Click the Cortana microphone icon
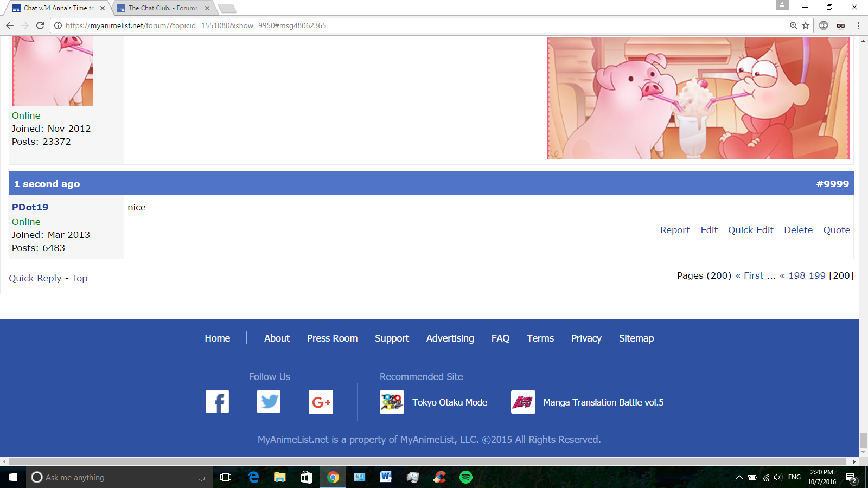The width and height of the screenshot is (868, 488). 201,477
